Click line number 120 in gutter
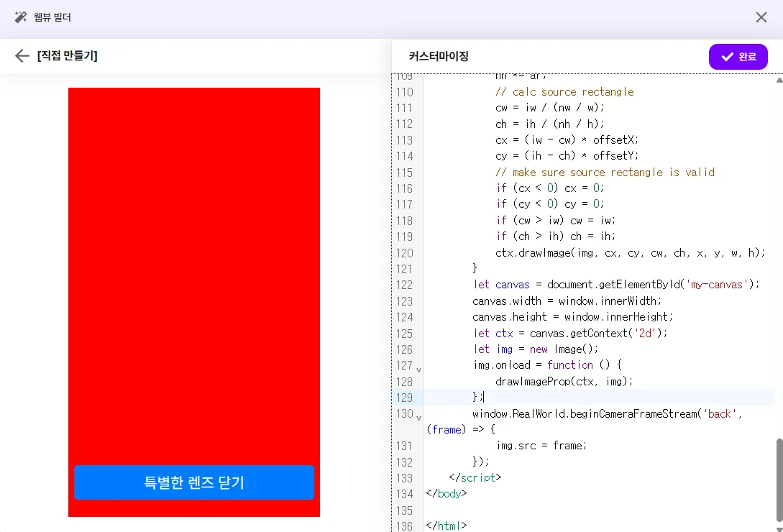This screenshot has height=532, width=783. (405, 253)
